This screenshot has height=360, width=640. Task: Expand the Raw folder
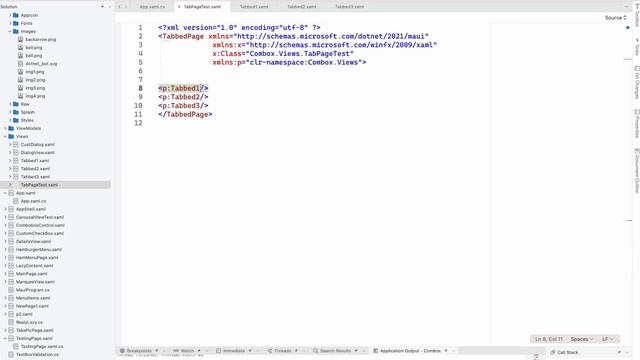10,104
